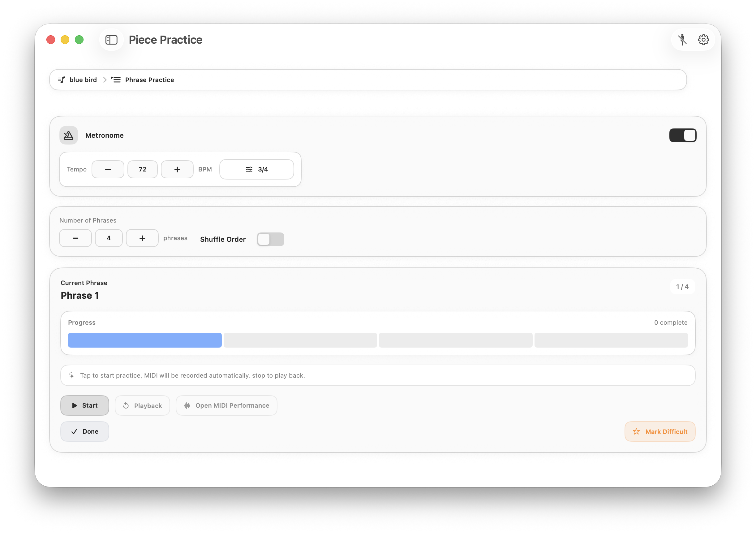Start practice with the Start button
Screen dimensions: 756x533
pos(85,405)
